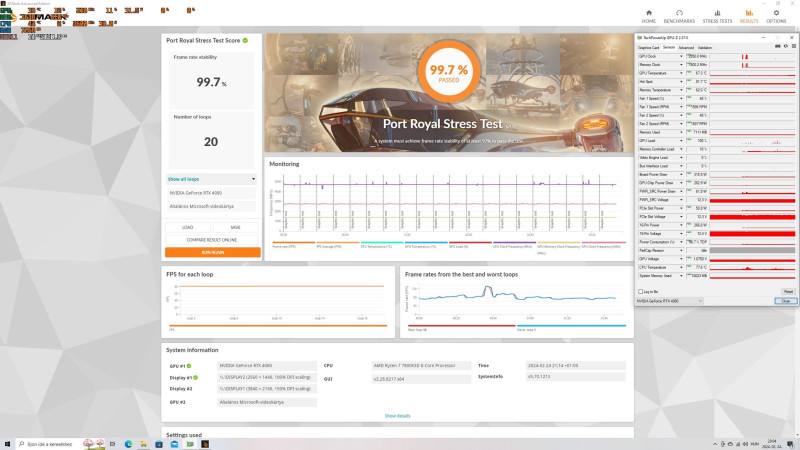Open the Windows Start menu
This screenshot has height=450, width=800.
(x=7, y=444)
